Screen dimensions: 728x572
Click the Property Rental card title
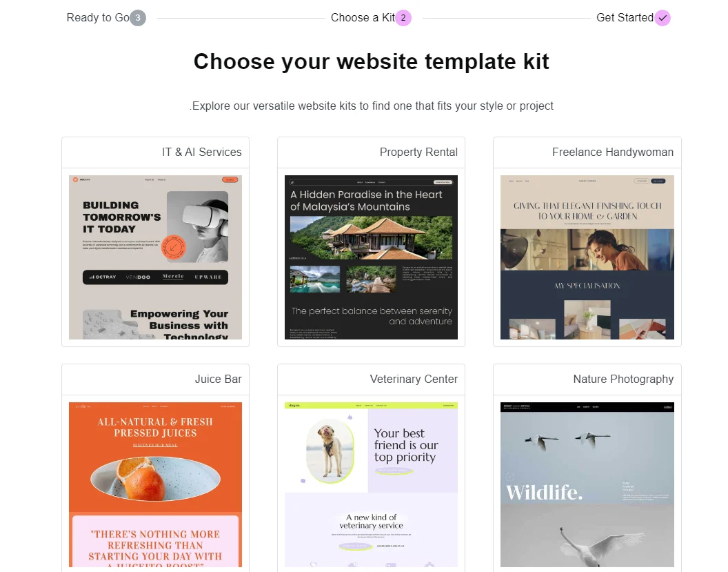click(418, 152)
